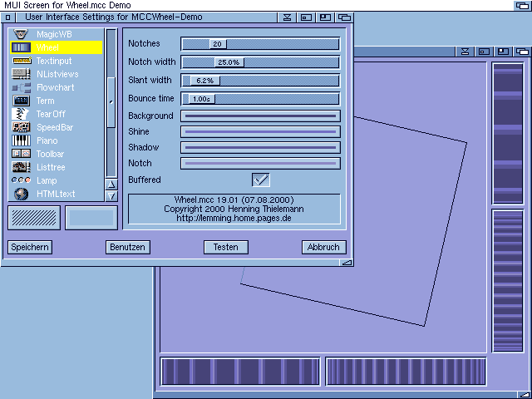Screen dimensions: 532x399
Task: Click the Testen button
Action: coord(225,247)
